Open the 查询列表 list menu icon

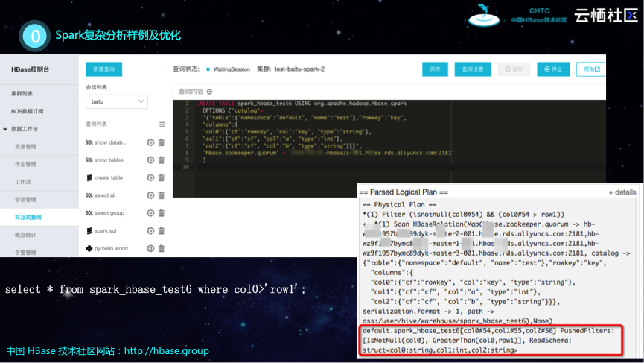pos(162,124)
